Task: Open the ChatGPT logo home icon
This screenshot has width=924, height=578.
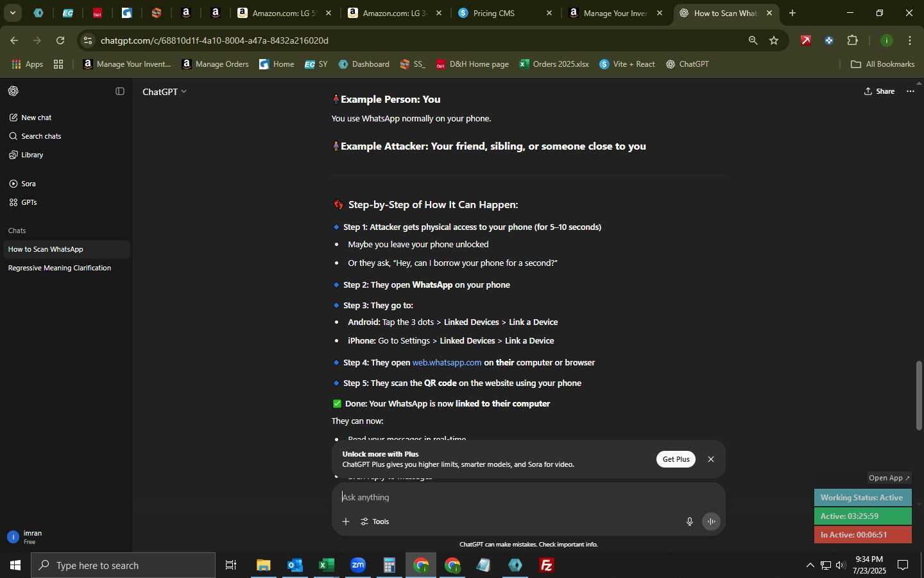Action: [13, 91]
